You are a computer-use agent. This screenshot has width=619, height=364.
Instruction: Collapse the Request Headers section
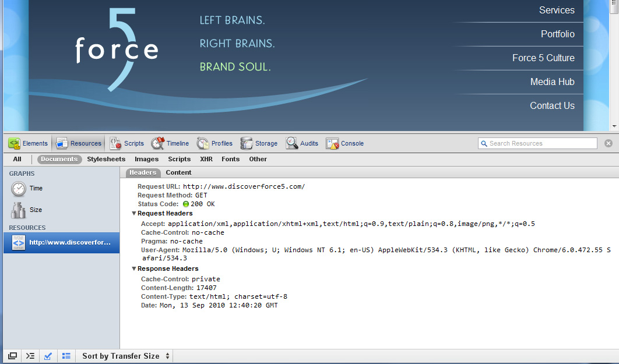tap(134, 213)
